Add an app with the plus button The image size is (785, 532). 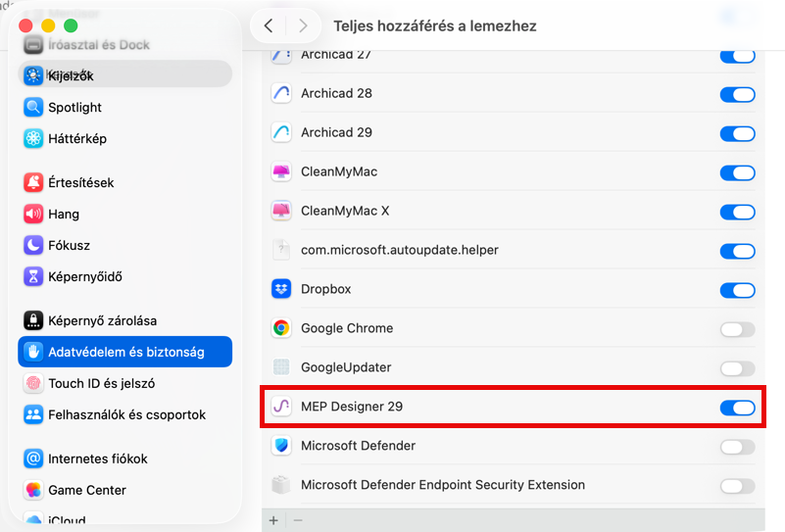[273, 520]
